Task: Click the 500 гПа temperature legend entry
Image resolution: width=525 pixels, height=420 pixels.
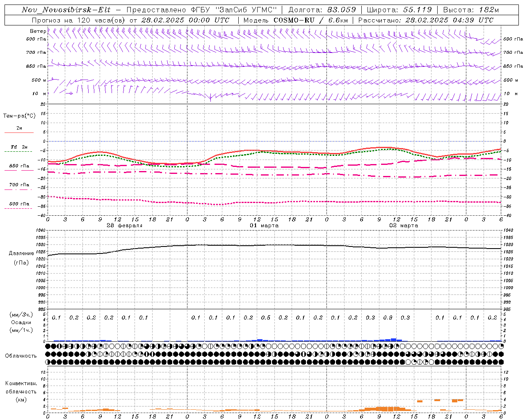Action: [x=19, y=204]
